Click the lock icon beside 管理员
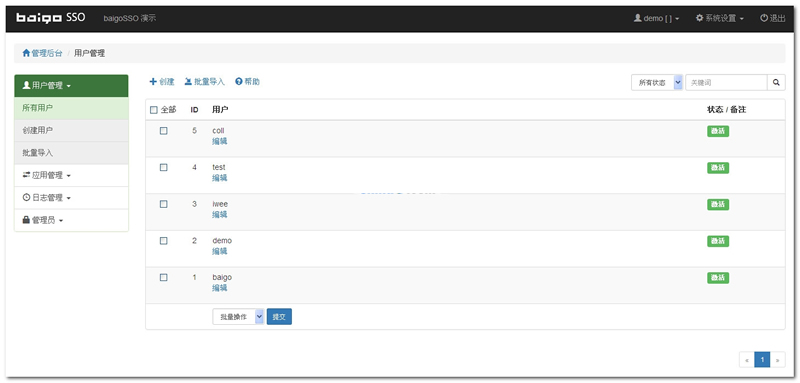 pos(26,220)
